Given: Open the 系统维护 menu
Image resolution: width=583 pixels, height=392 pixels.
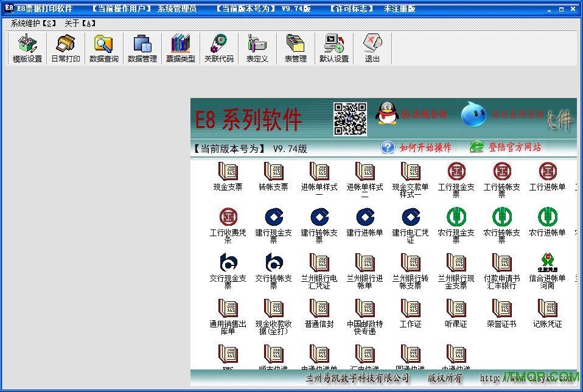Looking at the screenshot, I should tap(33, 23).
